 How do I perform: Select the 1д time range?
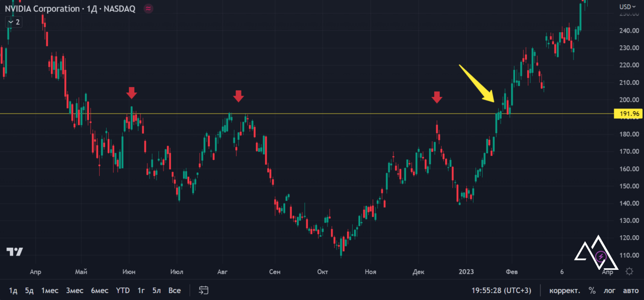(x=14, y=290)
